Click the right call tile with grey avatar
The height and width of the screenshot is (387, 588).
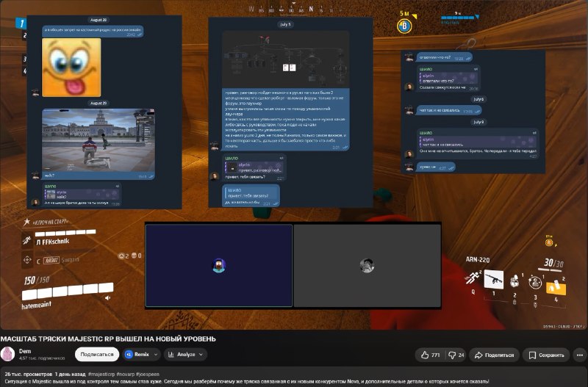[x=367, y=265]
